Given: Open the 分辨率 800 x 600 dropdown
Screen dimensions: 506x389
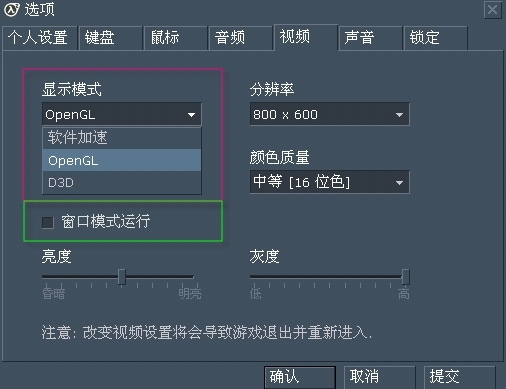Looking at the screenshot, I should (x=330, y=114).
